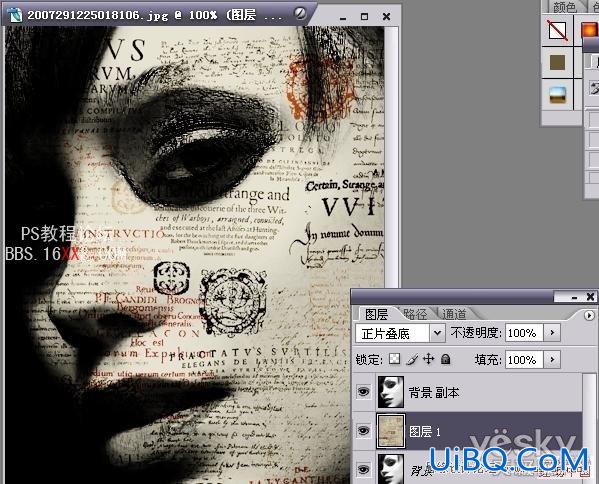Click the no-style red slash swatch
This screenshot has height=484, width=599.
[x=557, y=30]
